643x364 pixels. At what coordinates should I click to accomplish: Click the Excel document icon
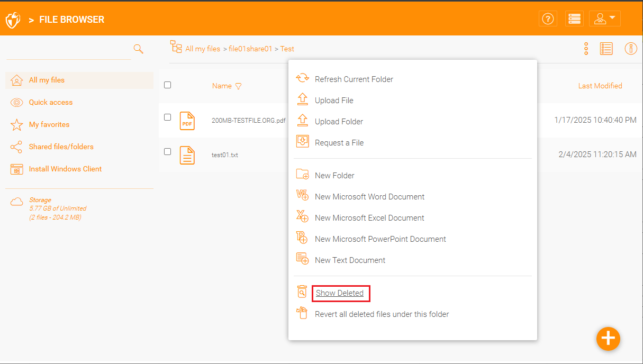point(302,216)
